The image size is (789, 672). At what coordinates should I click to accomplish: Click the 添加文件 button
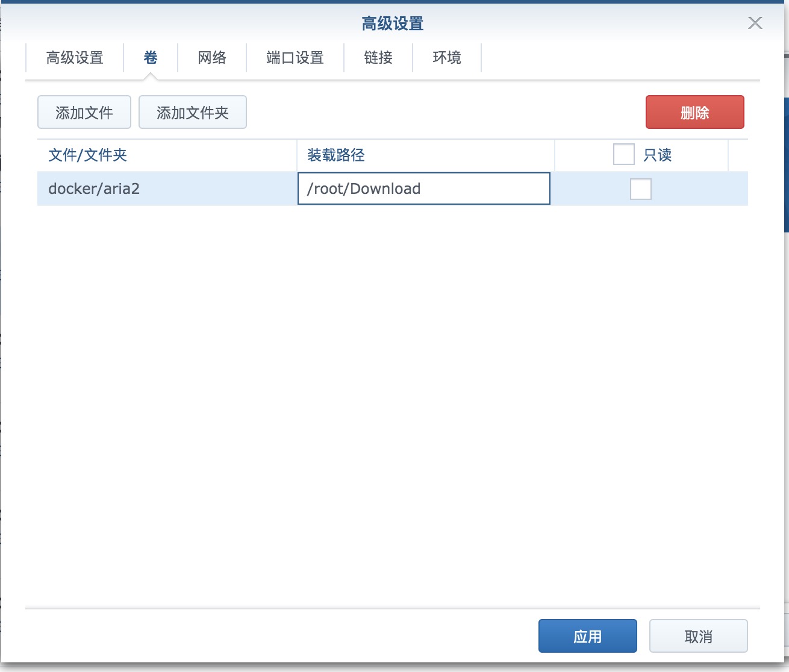[x=84, y=112]
